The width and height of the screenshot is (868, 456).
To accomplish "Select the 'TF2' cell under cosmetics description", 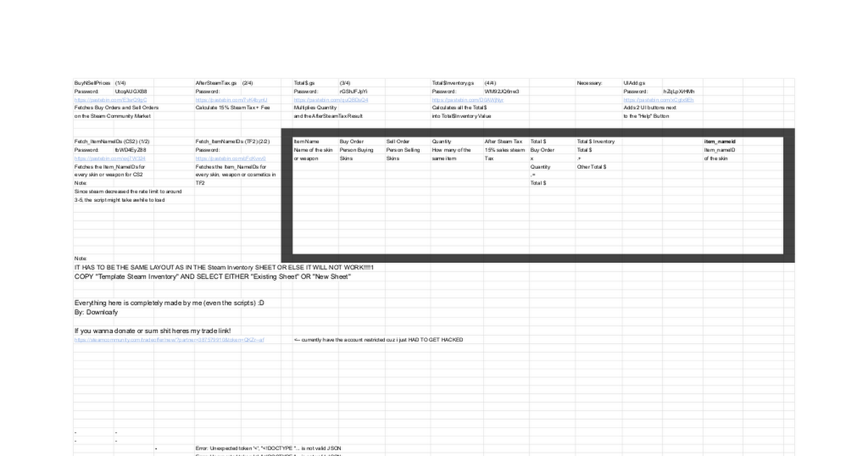I will click(200, 183).
